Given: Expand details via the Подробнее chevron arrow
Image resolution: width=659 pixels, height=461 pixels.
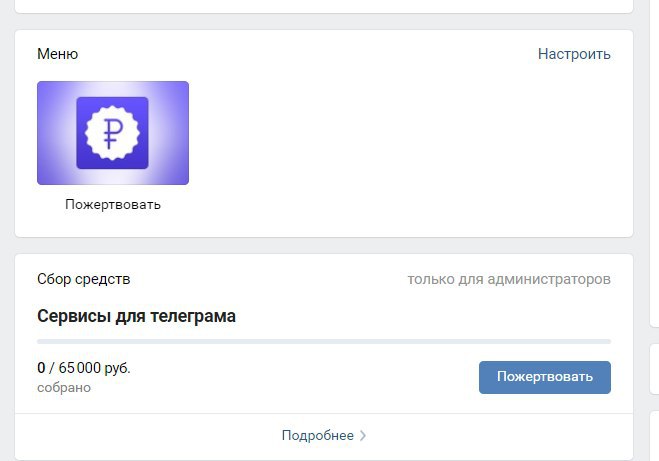Looking at the screenshot, I should click(x=363, y=435).
